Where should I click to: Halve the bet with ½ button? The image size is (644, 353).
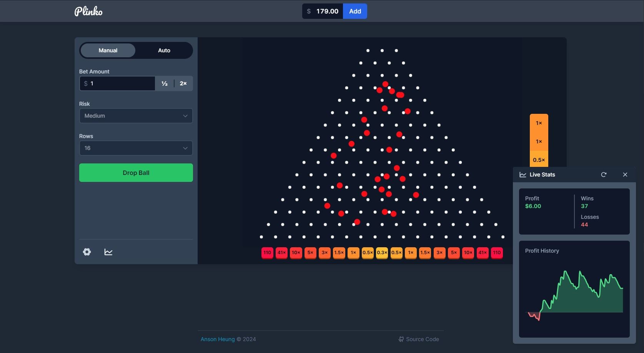pos(165,83)
